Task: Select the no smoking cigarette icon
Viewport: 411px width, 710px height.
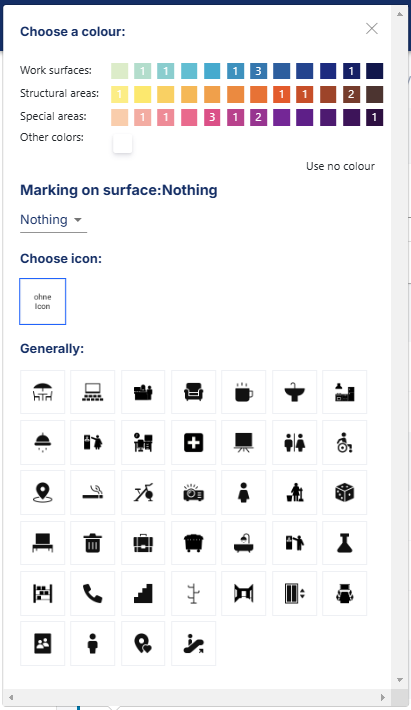Action: [92, 493]
